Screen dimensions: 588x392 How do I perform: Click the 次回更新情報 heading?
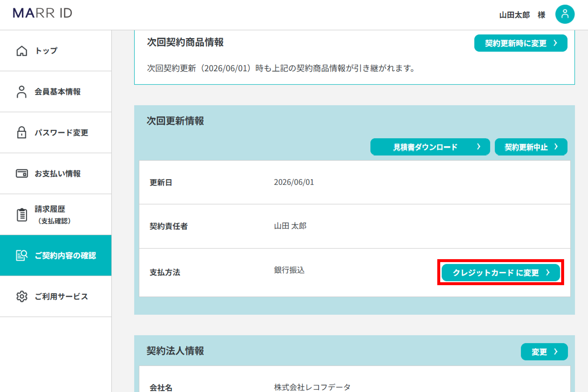[x=175, y=121]
